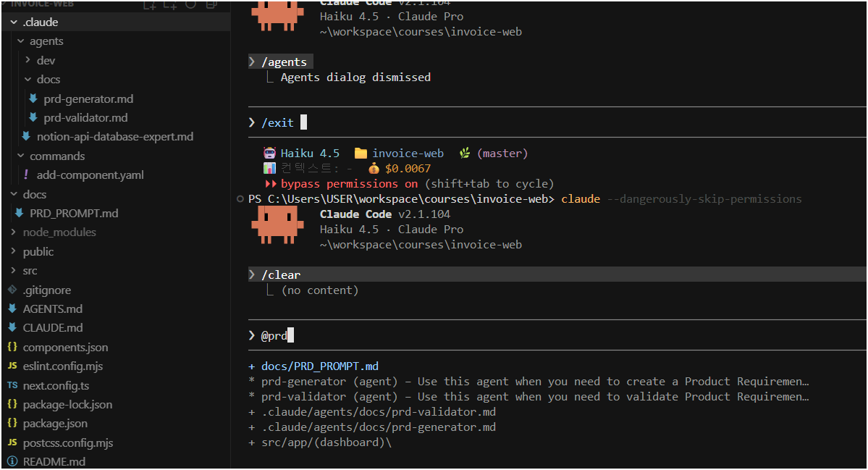Select the docs/PRD_PROMPT.md suggestion

tap(314, 366)
